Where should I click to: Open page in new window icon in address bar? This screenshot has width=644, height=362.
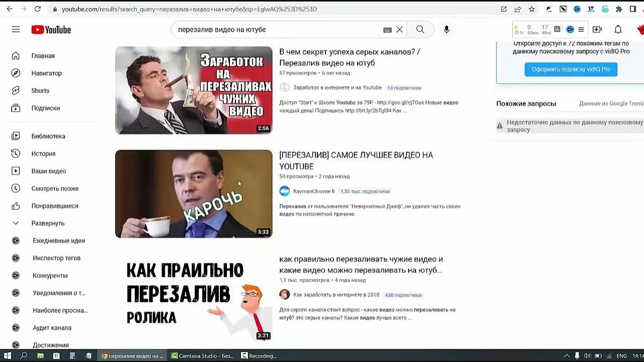pos(504,9)
